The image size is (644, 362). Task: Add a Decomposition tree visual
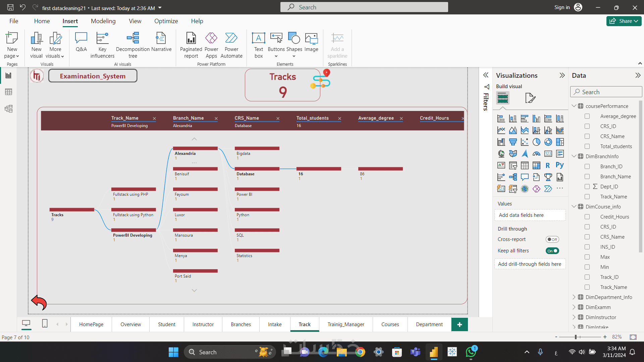[133, 45]
